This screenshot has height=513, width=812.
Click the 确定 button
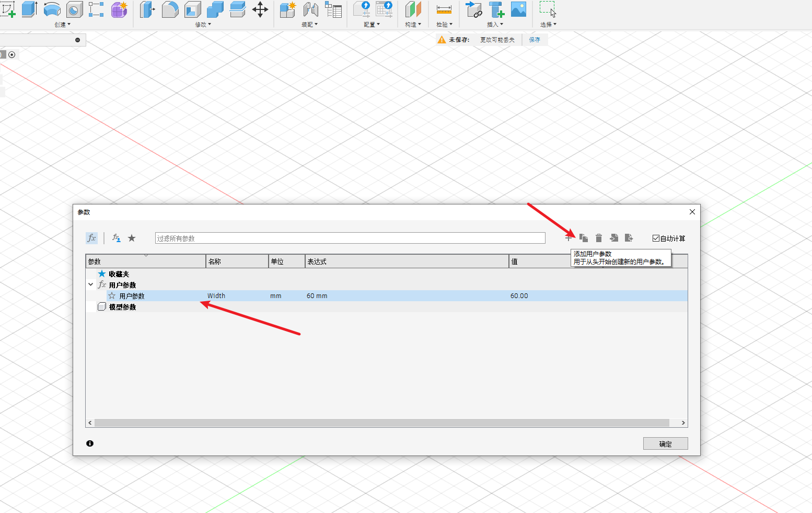click(x=665, y=444)
